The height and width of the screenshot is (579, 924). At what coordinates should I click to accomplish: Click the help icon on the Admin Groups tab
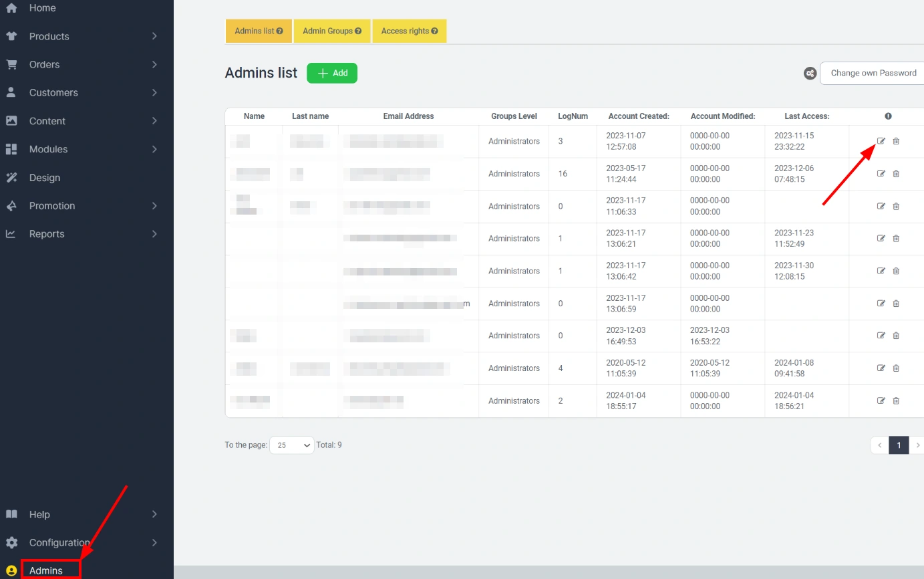[358, 31]
